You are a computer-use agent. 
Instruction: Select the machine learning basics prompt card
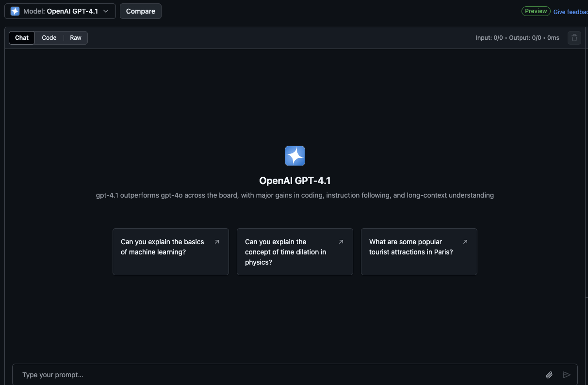171,251
